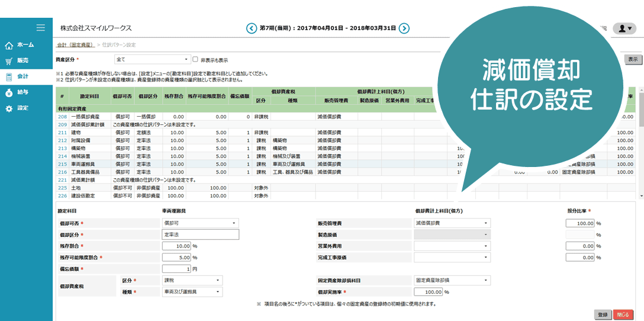This screenshot has height=321, width=644.
Task: Click the 備忘価額 input field
Action: (x=176, y=269)
